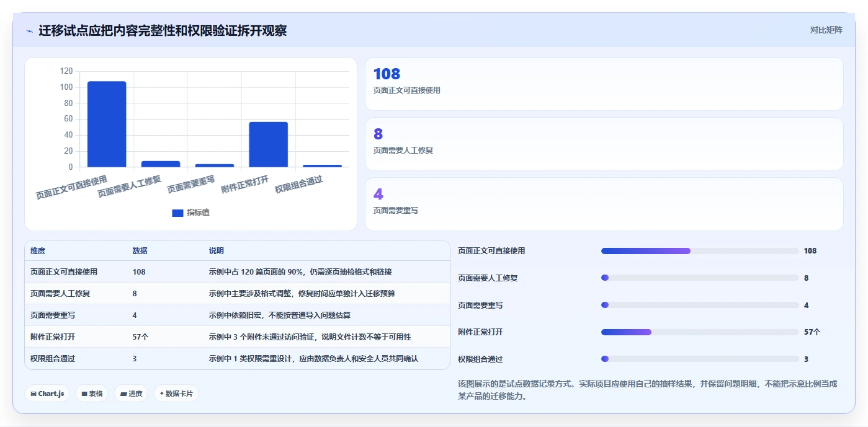This screenshot has height=427, width=868.
Task: Click the 数据 table column header
Action: [140, 251]
